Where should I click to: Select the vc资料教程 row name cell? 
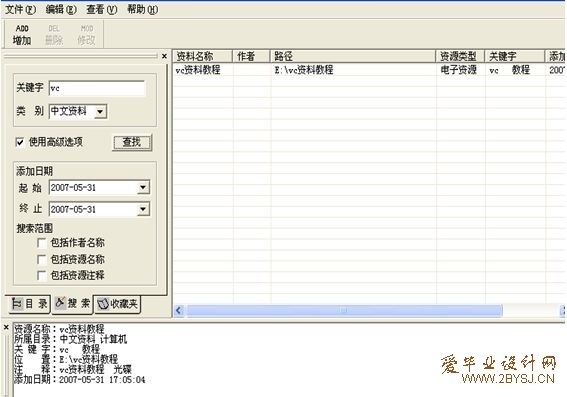click(x=198, y=69)
